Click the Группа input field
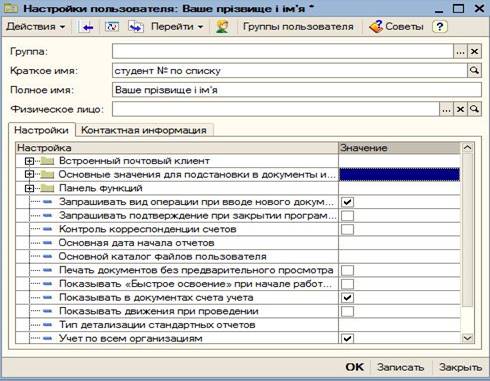490x381 pixels. (283, 52)
